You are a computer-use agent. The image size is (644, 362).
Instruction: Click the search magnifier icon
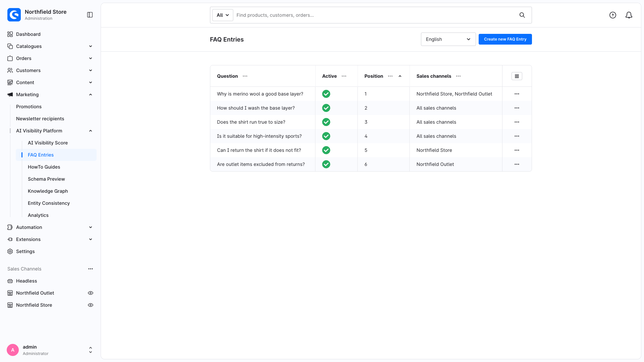(522, 15)
